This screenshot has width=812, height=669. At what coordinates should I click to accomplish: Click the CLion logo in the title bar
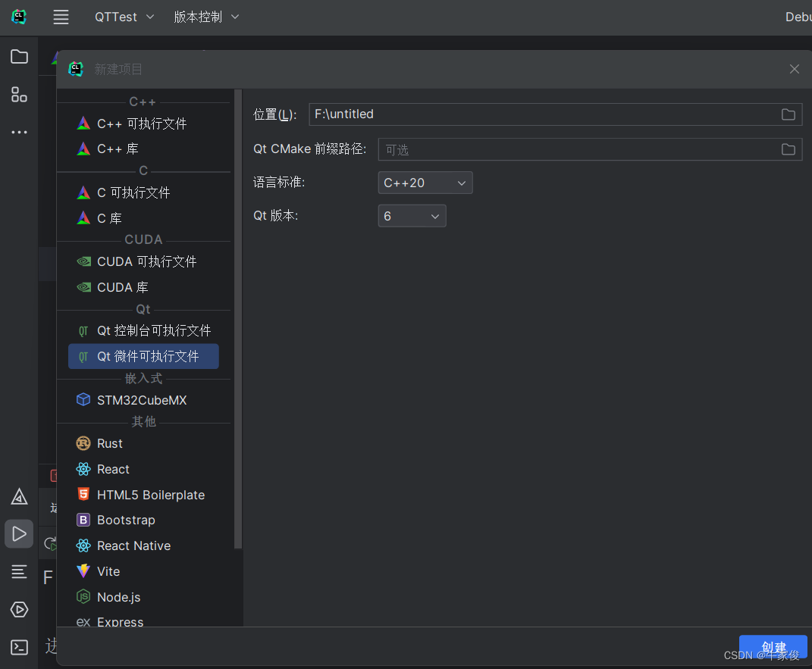click(19, 17)
